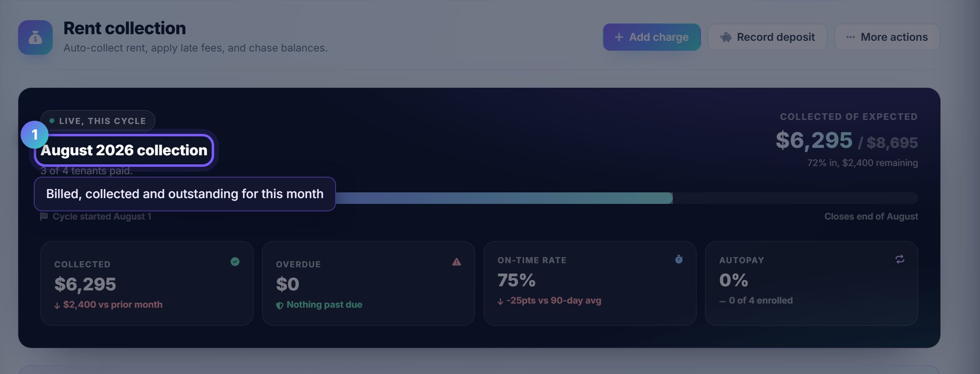The width and height of the screenshot is (980, 374).
Task: Click the flag icon beside Cycle started
Action: 44,216
